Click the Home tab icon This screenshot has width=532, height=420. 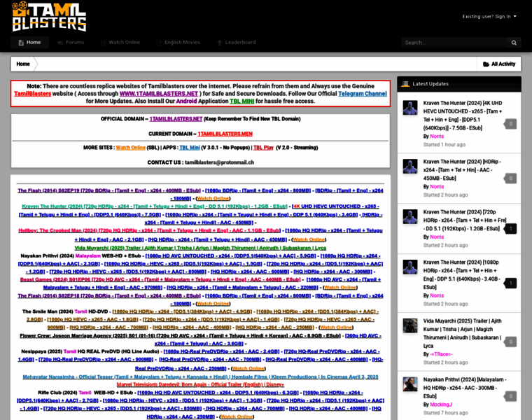[x=21, y=43]
